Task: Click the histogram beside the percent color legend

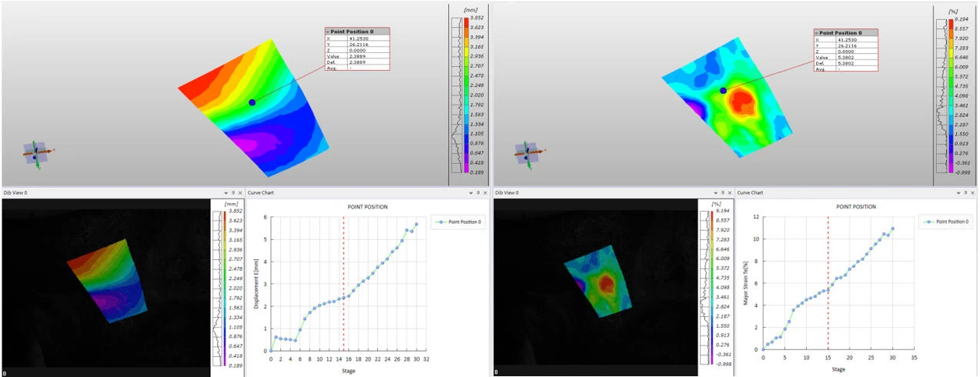Action: (x=941, y=96)
